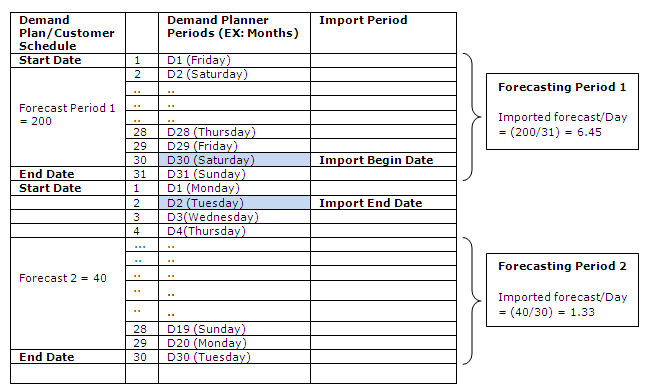This screenshot has height=389, width=649.
Task: Click the D3(Wednesday) cell
Action: (234, 217)
